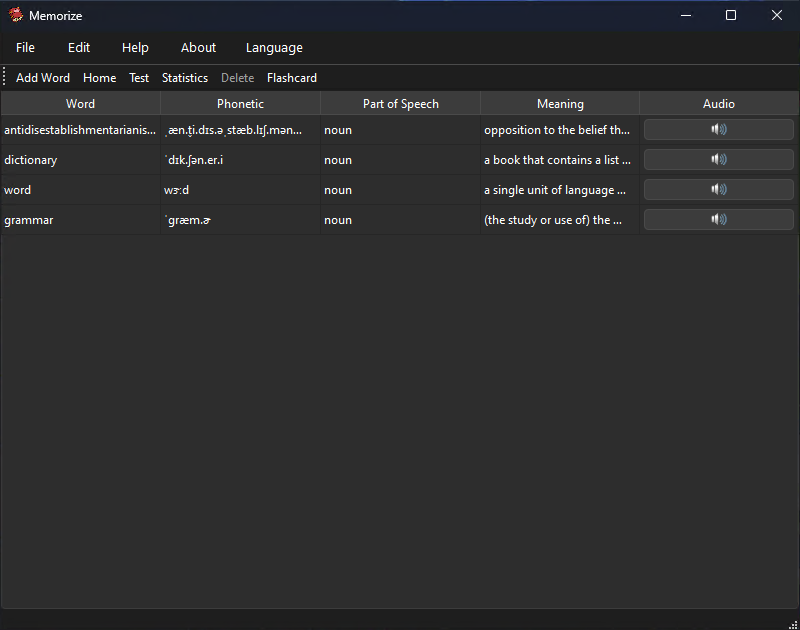Open the Help menu
Image resolution: width=800 pixels, height=630 pixels.
pos(135,48)
